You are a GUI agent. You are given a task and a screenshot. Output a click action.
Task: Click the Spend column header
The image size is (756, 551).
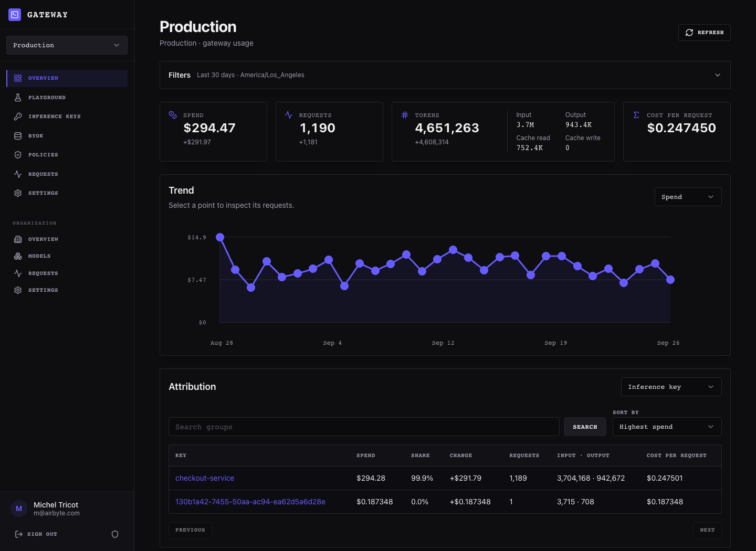tap(365, 455)
